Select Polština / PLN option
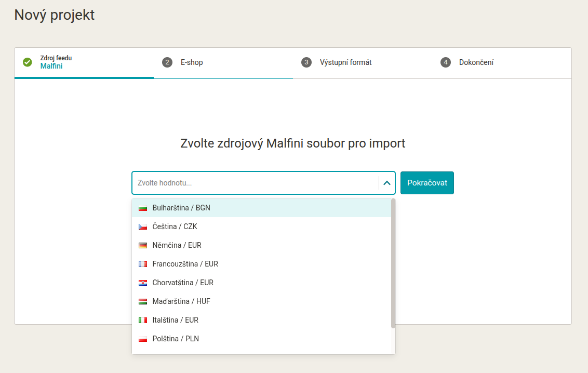This screenshot has height=373, width=588. click(261, 339)
